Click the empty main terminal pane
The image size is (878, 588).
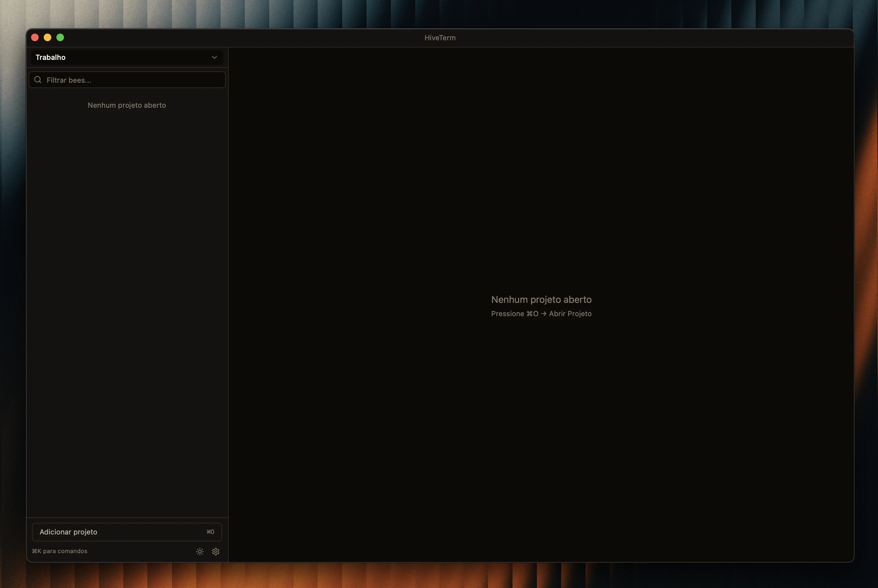(541, 169)
